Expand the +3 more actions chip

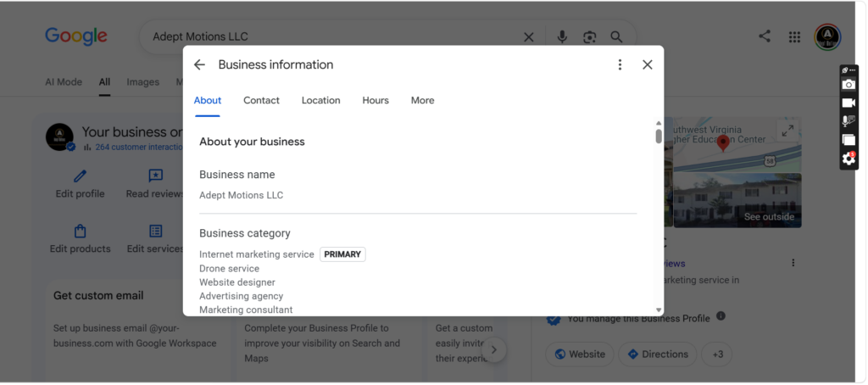pyautogui.click(x=717, y=354)
